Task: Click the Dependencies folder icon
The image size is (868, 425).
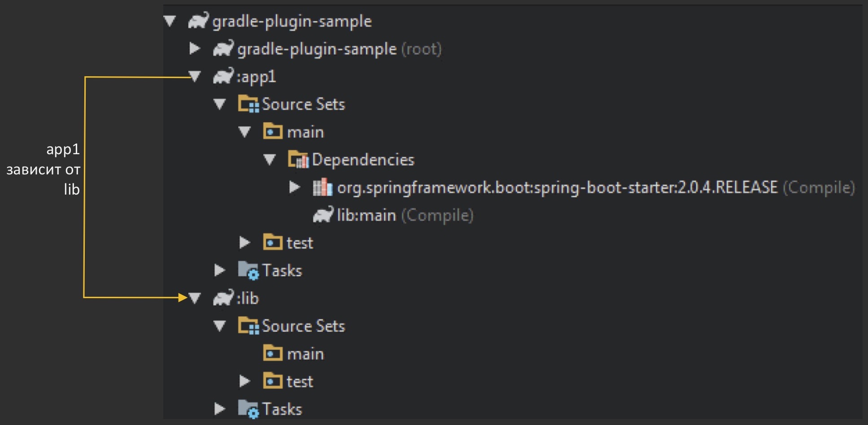Action: [298, 160]
